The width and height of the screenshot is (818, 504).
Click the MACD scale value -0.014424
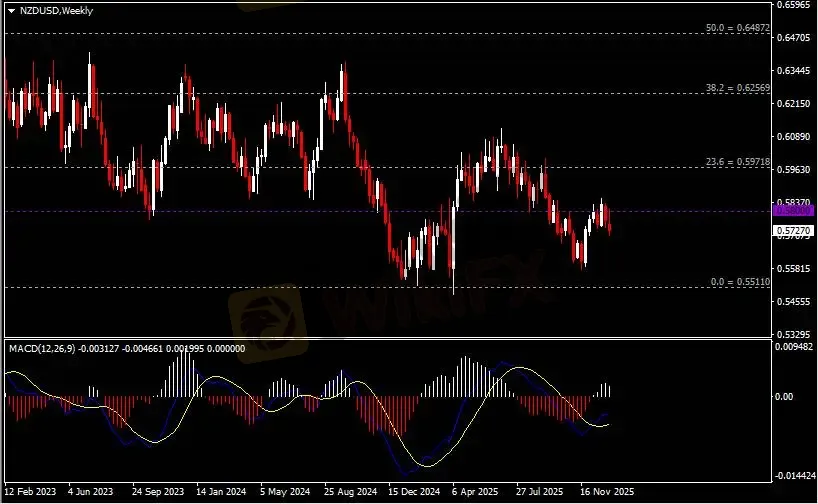tap(794, 476)
